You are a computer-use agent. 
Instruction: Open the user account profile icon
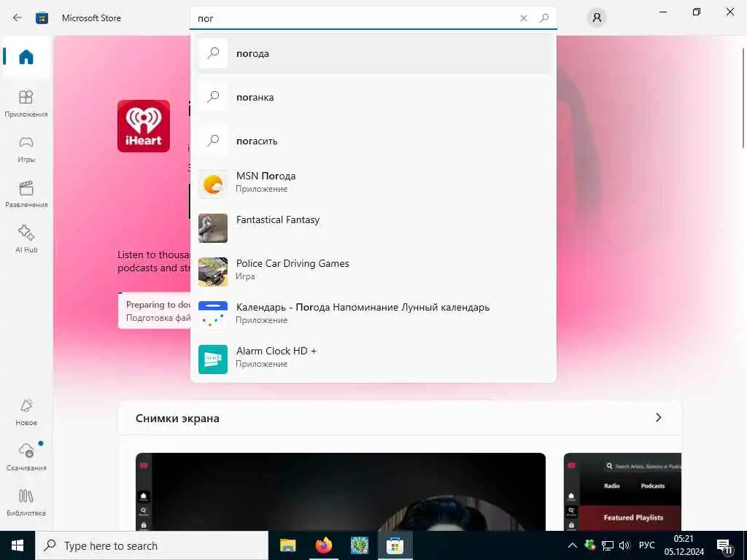click(597, 18)
